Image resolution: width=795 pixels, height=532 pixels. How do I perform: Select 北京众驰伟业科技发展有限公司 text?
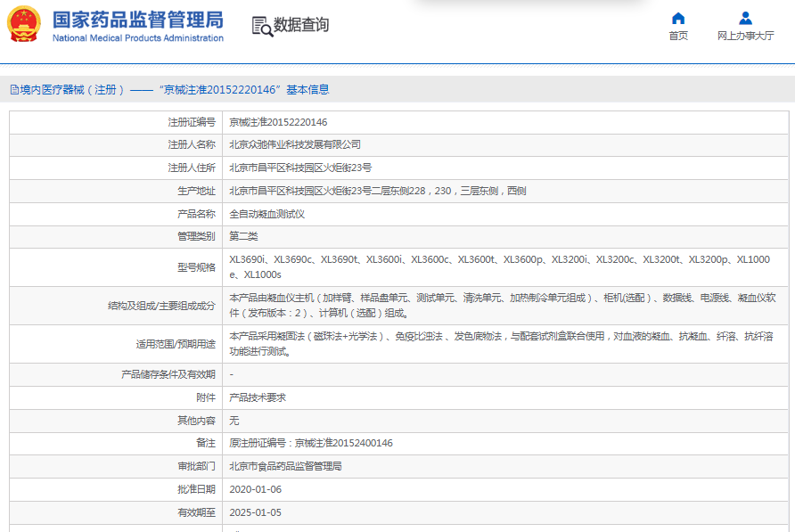click(295, 144)
